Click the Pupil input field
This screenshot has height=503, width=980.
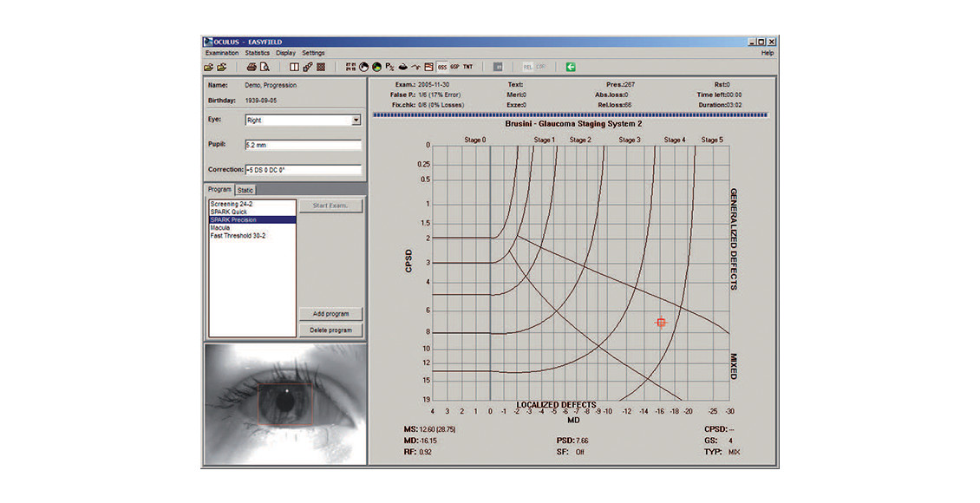[x=304, y=145]
